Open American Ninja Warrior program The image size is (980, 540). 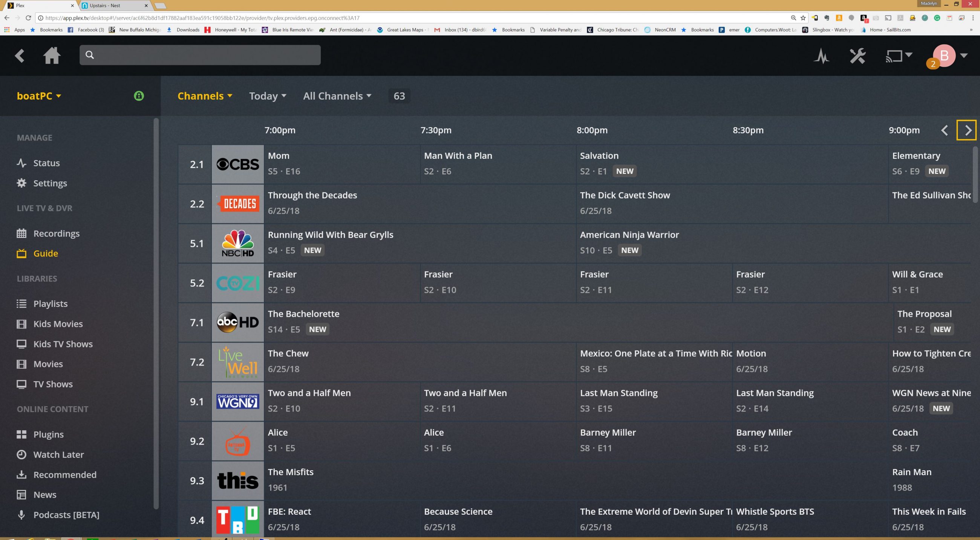(x=773, y=244)
